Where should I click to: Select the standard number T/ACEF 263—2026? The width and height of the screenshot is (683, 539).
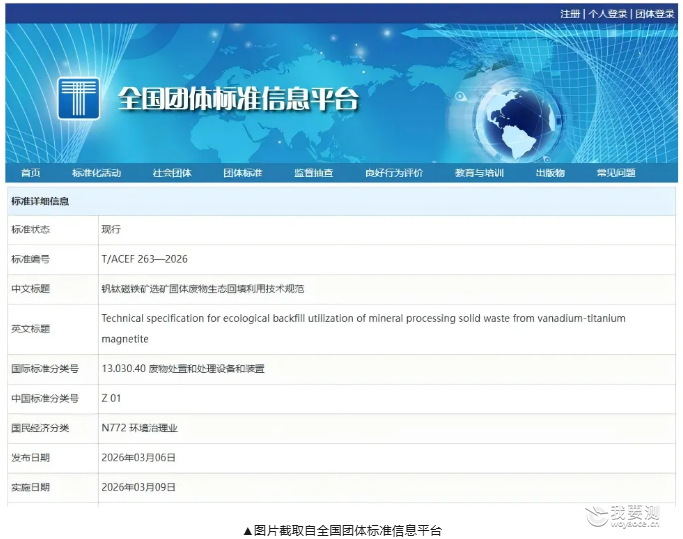[145, 259]
